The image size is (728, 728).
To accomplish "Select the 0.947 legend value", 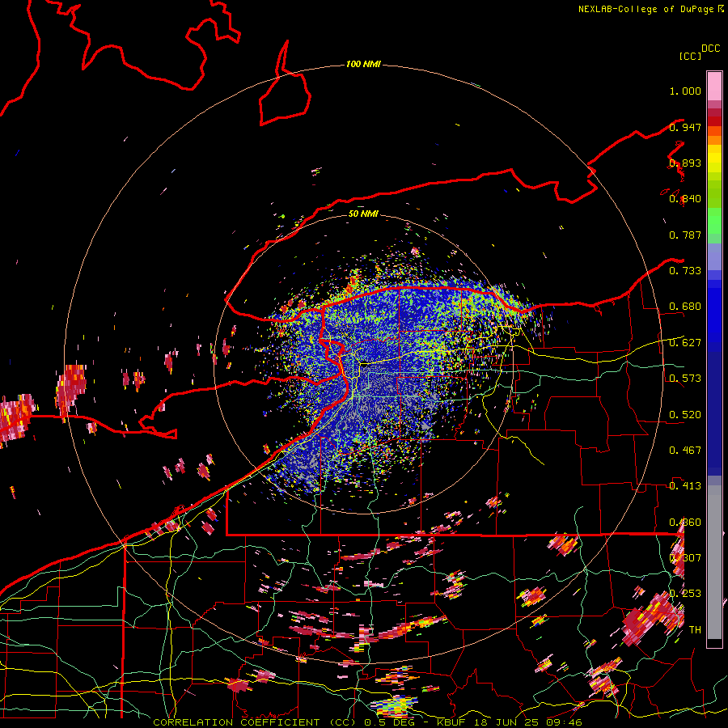I will [x=685, y=127].
